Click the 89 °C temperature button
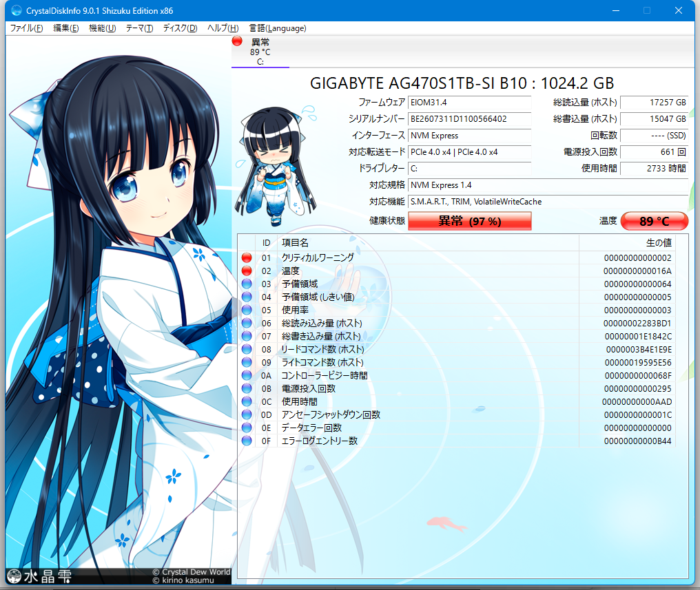The image size is (700, 590). coord(655,221)
